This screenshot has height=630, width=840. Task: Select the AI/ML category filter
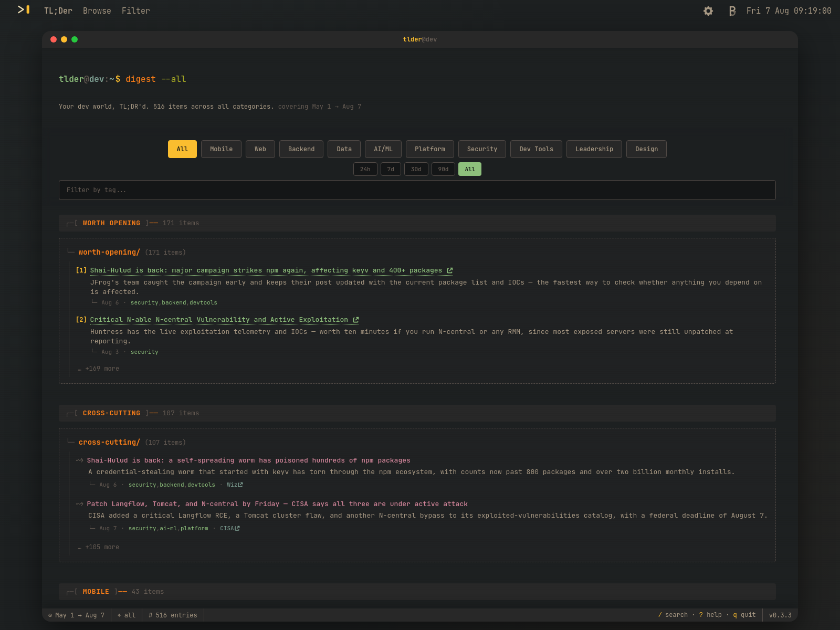(x=383, y=149)
